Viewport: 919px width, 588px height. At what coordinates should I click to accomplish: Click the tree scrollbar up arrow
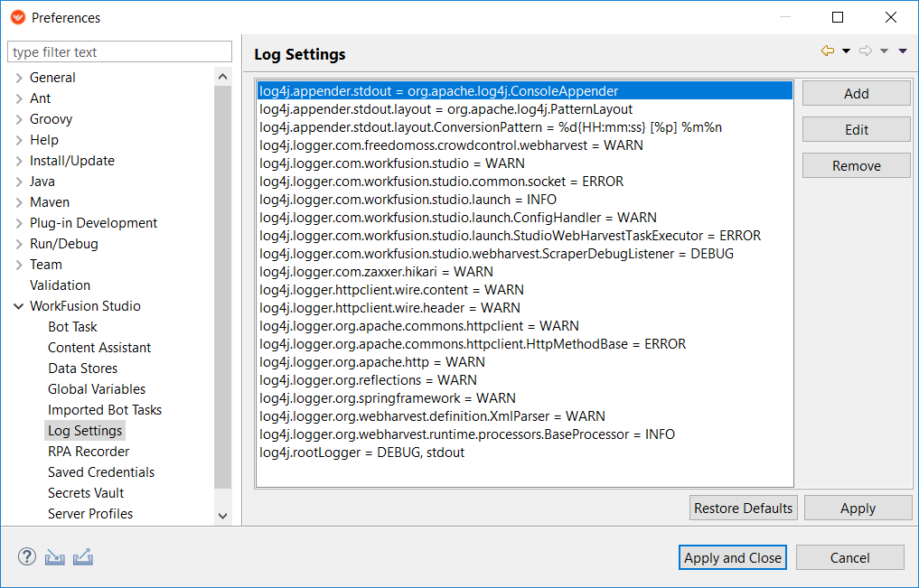[222, 77]
